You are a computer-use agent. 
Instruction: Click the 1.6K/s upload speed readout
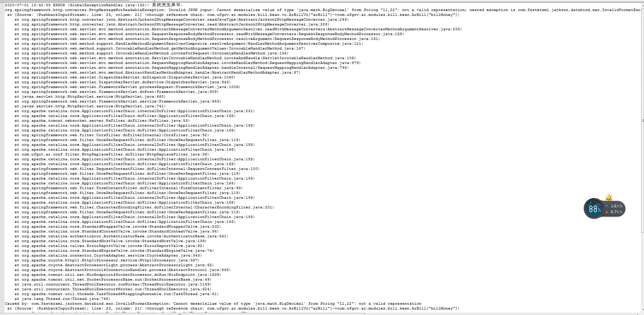(x=616, y=206)
